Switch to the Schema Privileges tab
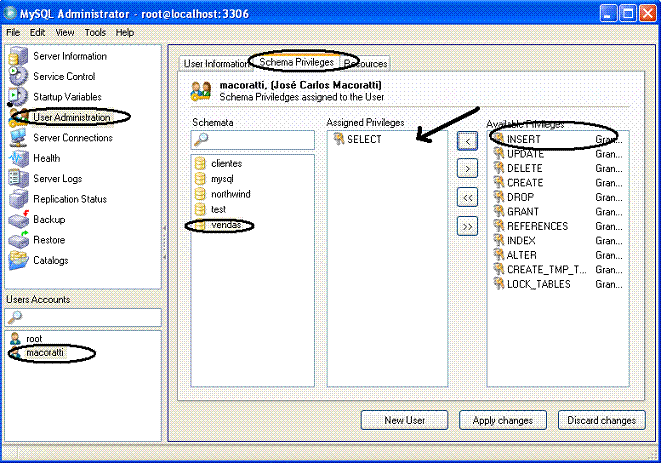 tap(296, 62)
